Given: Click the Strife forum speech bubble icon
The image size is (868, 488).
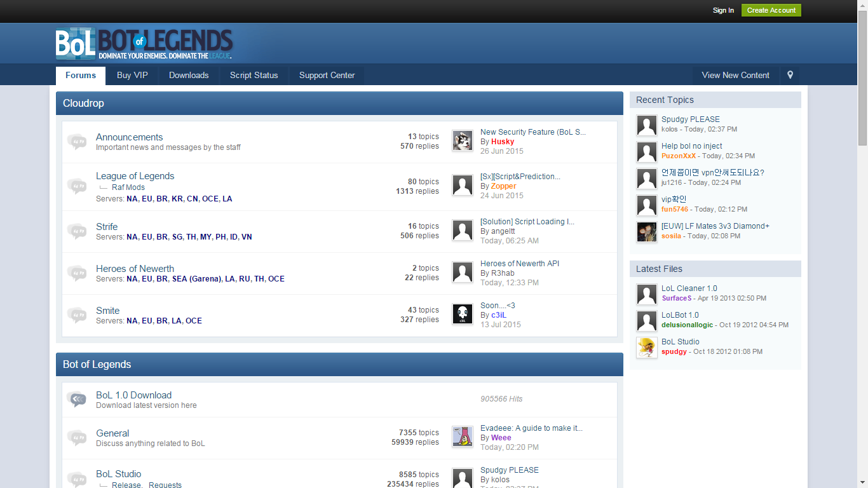Looking at the screenshot, I should click(x=77, y=231).
